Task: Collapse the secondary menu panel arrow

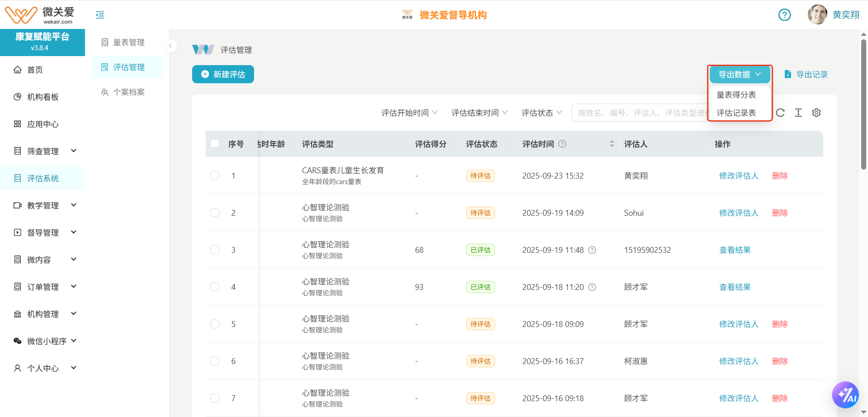Action: coord(170,46)
